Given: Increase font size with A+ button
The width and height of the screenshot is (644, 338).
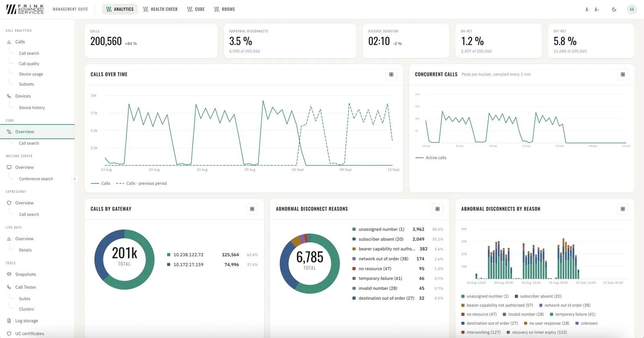Looking at the screenshot, I should pyautogui.click(x=597, y=9).
